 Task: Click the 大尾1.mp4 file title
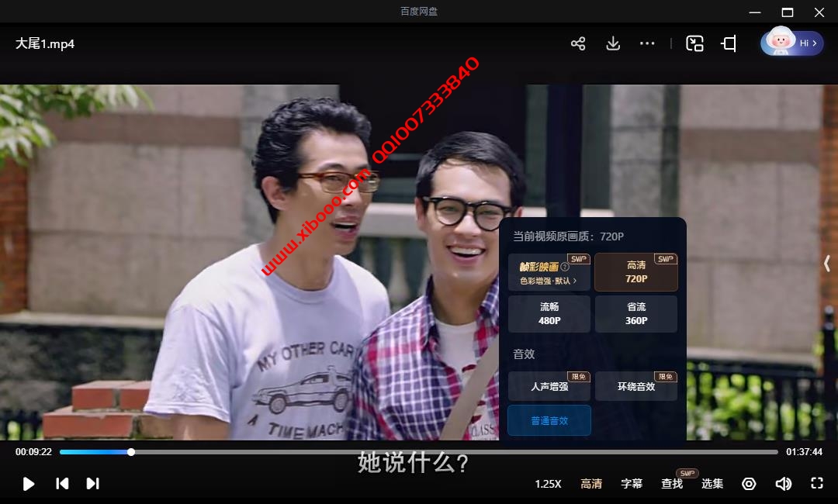tap(45, 43)
